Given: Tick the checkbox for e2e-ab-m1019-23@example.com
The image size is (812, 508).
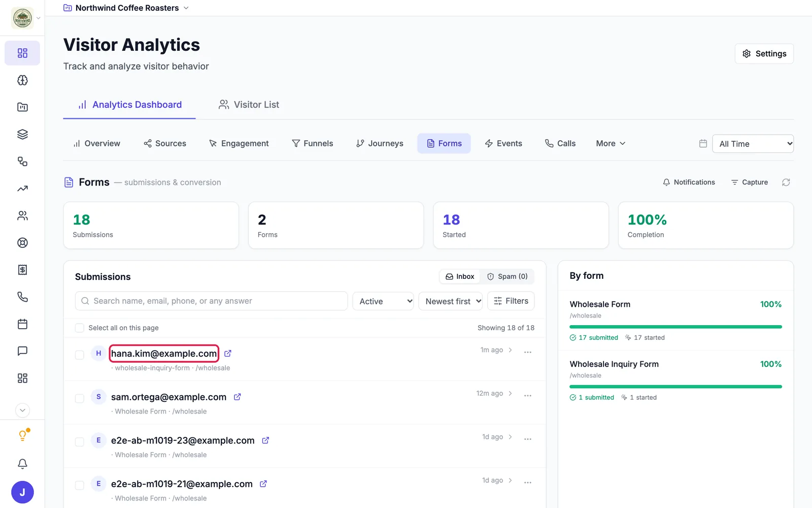Looking at the screenshot, I should (80, 442).
